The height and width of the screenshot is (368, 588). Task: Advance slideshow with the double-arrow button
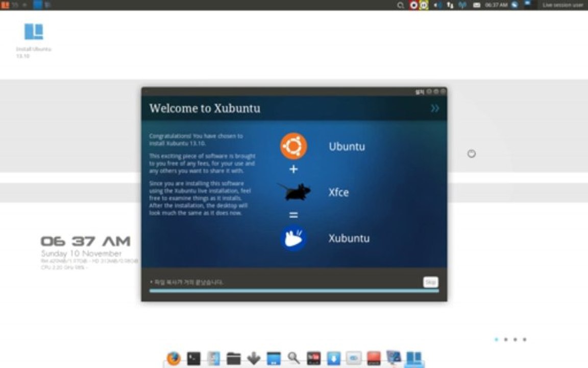click(x=435, y=108)
